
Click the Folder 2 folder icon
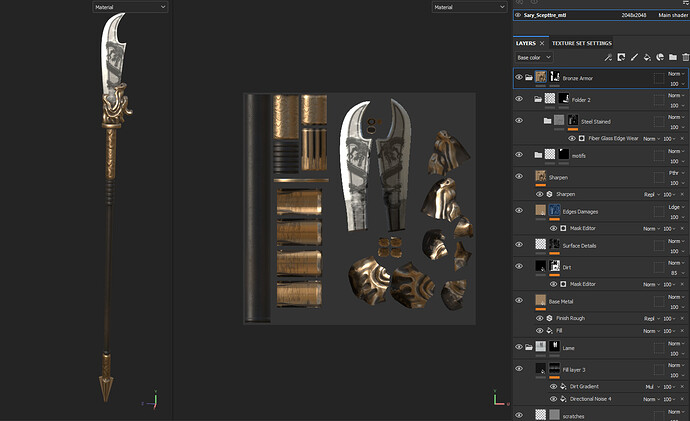tap(538, 99)
